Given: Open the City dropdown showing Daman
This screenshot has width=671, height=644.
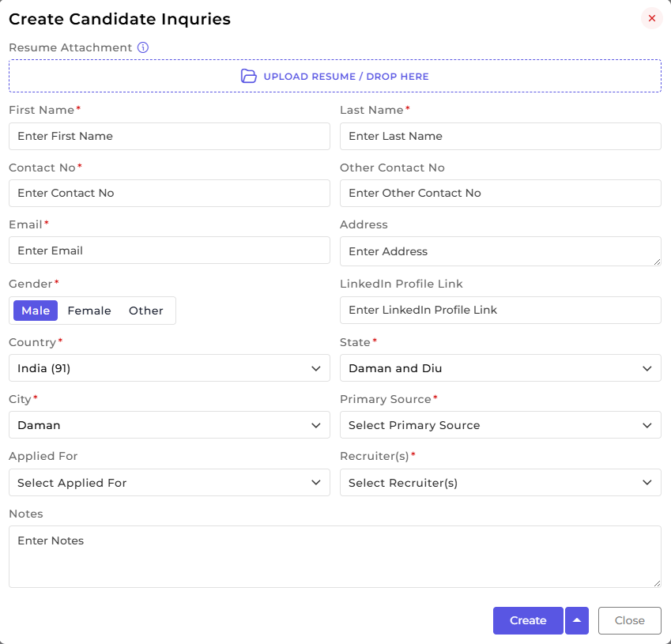Looking at the screenshot, I should point(169,425).
